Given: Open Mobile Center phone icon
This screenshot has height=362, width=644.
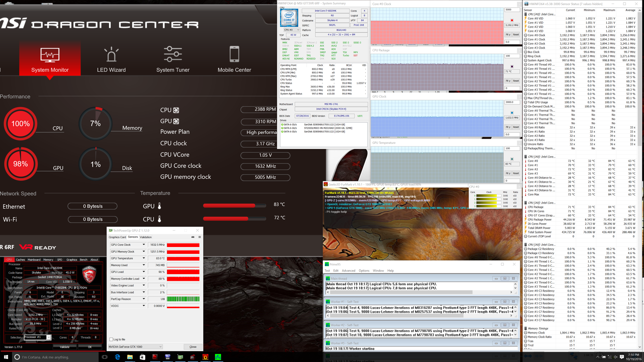Looking at the screenshot, I should click(x=234, y=54).
